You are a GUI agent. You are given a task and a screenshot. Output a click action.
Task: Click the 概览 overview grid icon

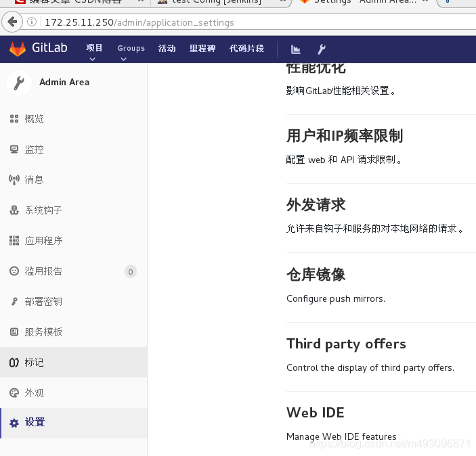click(14, 118)
